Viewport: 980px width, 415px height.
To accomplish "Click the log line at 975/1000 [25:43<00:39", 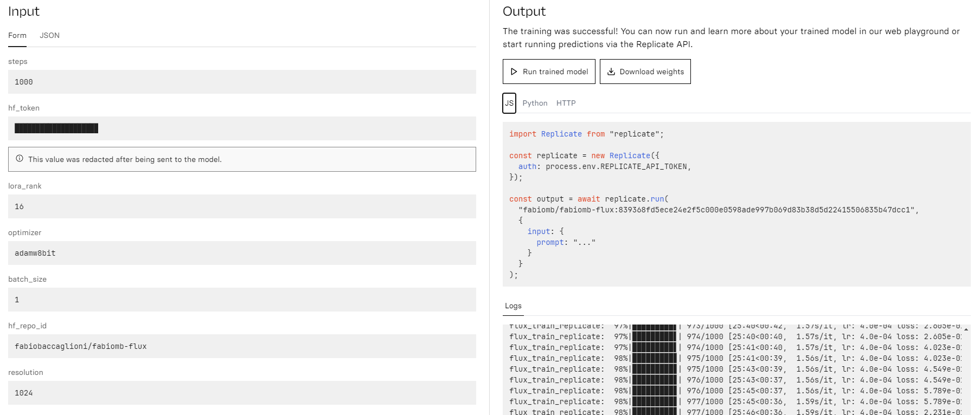I will point(735,369).
